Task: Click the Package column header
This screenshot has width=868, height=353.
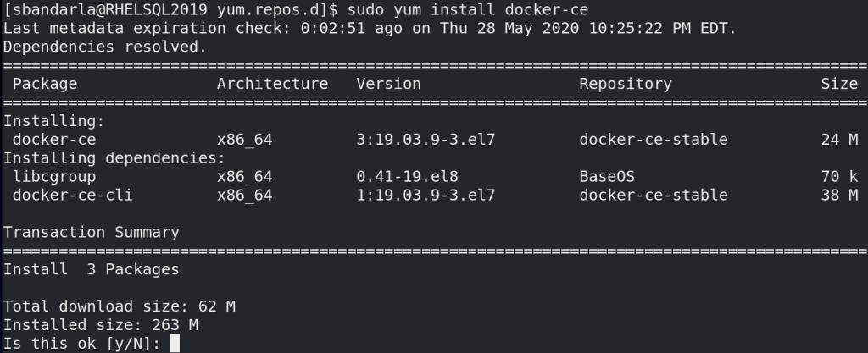Action: [45, 84]
